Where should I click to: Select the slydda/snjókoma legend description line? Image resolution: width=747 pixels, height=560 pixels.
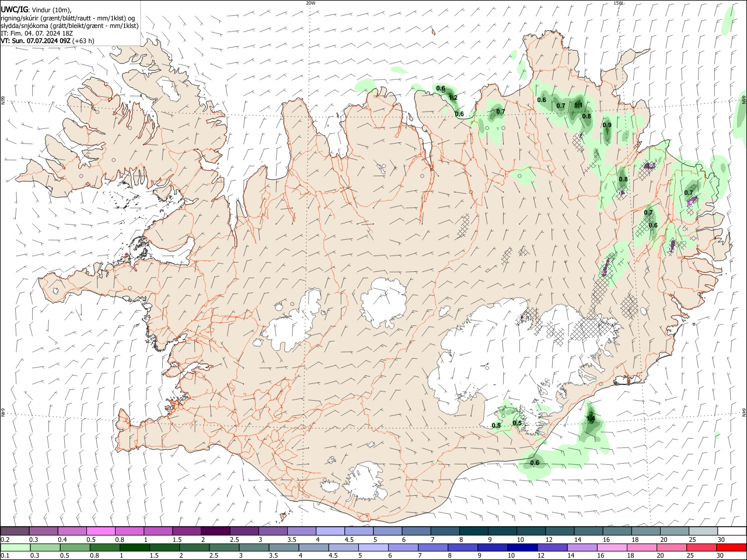pos(69,26)
